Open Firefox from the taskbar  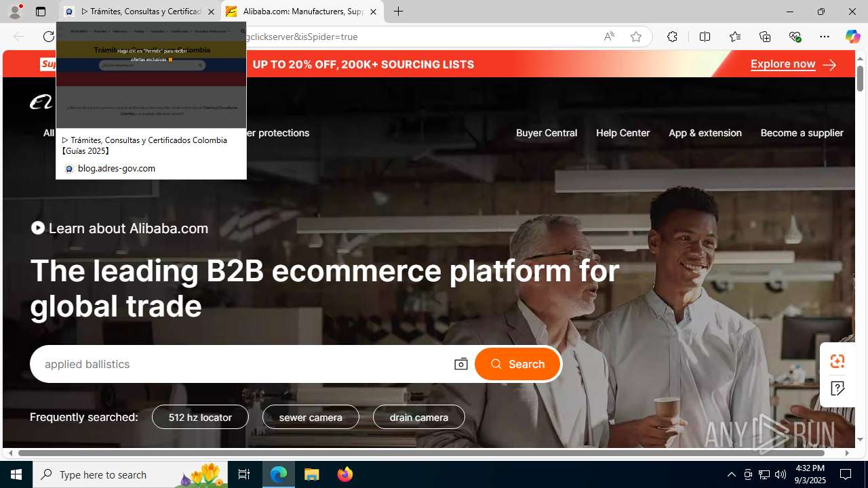[x=345, y=474]
